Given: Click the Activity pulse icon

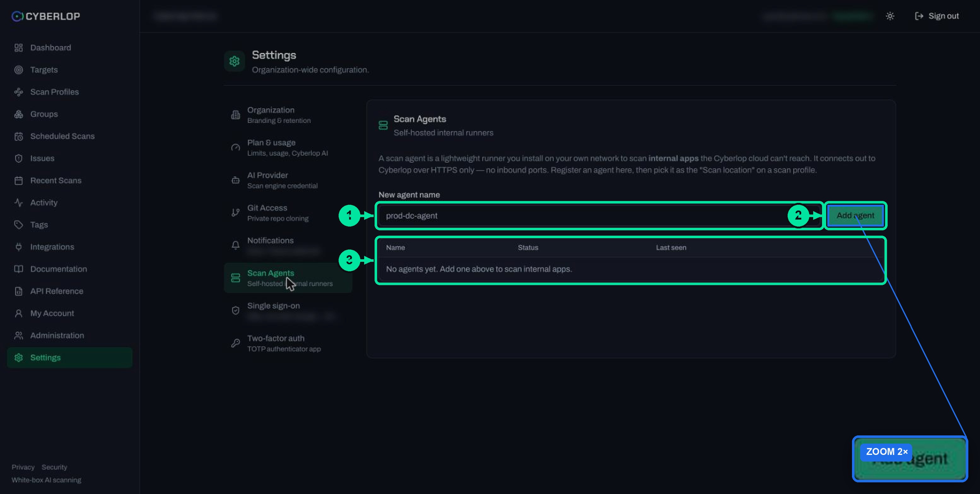Looking at the screenshot, I should (18, 203).
